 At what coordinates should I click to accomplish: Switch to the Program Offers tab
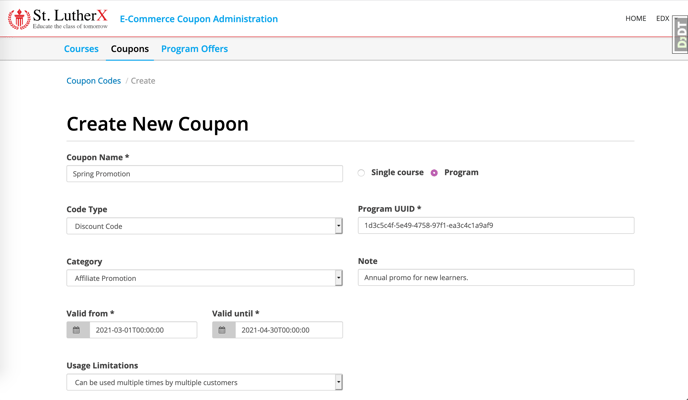point(194,49)
